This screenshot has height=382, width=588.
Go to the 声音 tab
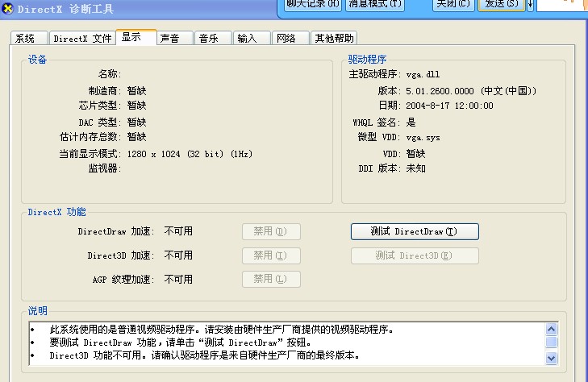174,38
